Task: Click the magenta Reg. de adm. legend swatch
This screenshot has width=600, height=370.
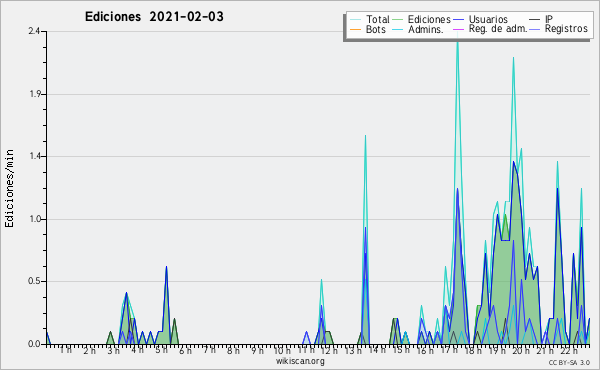Action: click(458, 29)
